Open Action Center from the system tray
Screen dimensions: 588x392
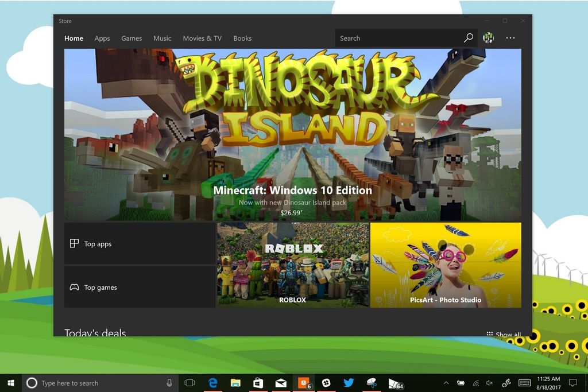coord(572,383)
